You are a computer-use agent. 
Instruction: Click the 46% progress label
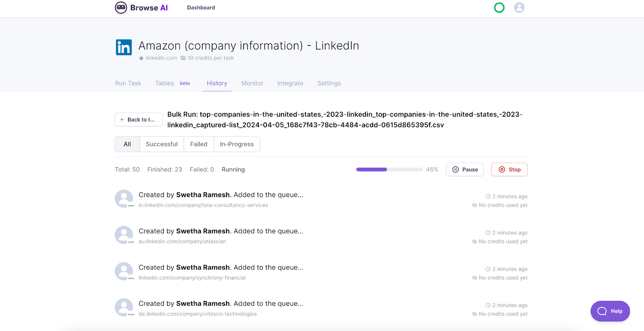click(x=432, y=169)
